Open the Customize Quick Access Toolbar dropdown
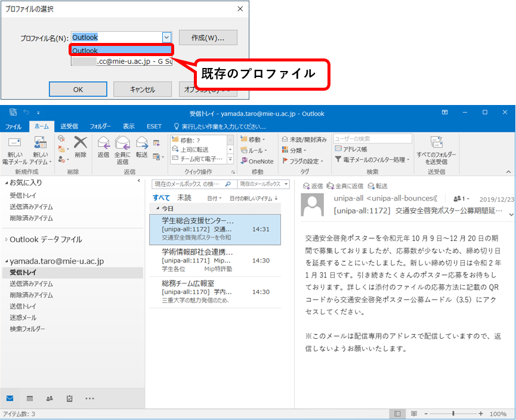516x420 pixels. tap(38, 113)
